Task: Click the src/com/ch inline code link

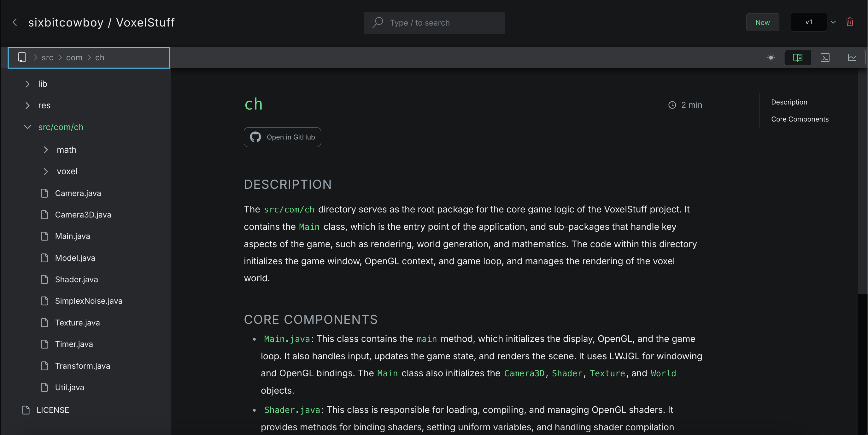Action: 289,210
